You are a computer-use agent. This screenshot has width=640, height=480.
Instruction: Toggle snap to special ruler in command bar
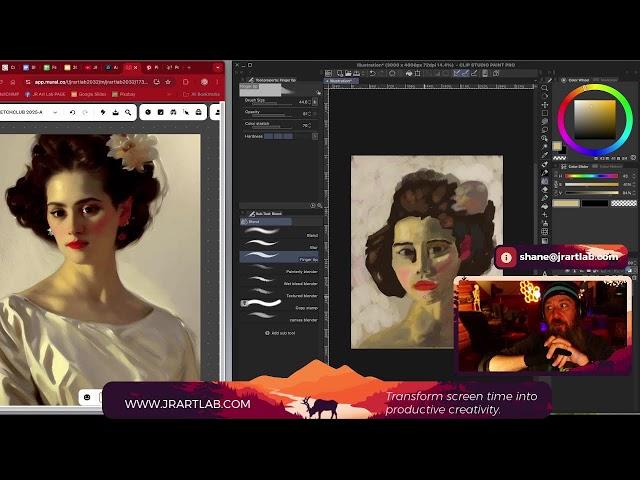pyautogui.click(x=465, y=73)
